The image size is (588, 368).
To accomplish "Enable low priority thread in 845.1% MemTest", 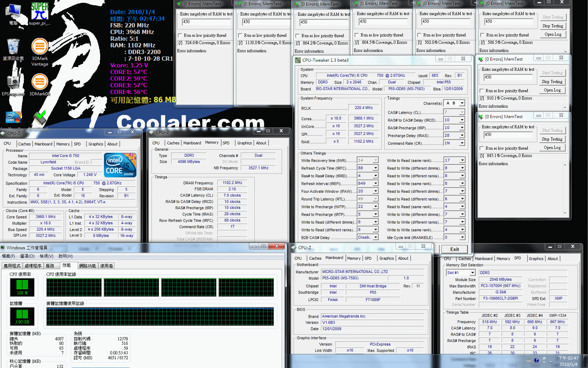I will [482, 148].
